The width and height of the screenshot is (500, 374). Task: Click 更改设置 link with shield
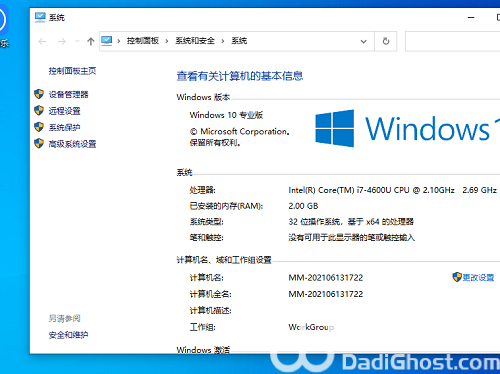click(x=478, y=277)
